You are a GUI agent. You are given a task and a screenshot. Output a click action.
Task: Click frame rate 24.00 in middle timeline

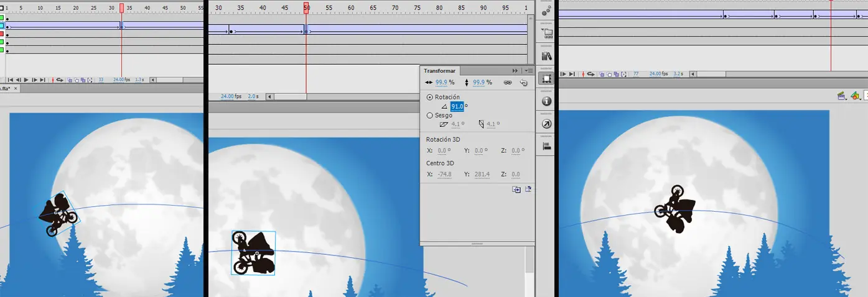pos(228,96)
